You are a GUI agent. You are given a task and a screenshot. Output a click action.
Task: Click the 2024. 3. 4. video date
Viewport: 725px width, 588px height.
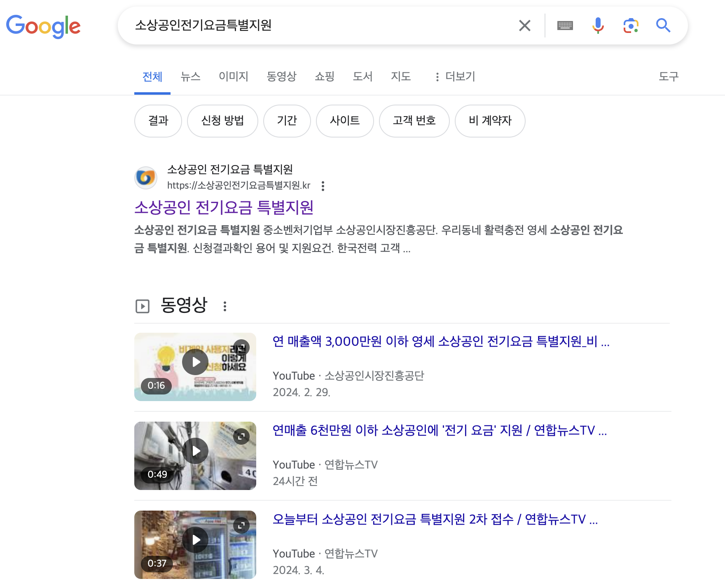click(299, 570)
